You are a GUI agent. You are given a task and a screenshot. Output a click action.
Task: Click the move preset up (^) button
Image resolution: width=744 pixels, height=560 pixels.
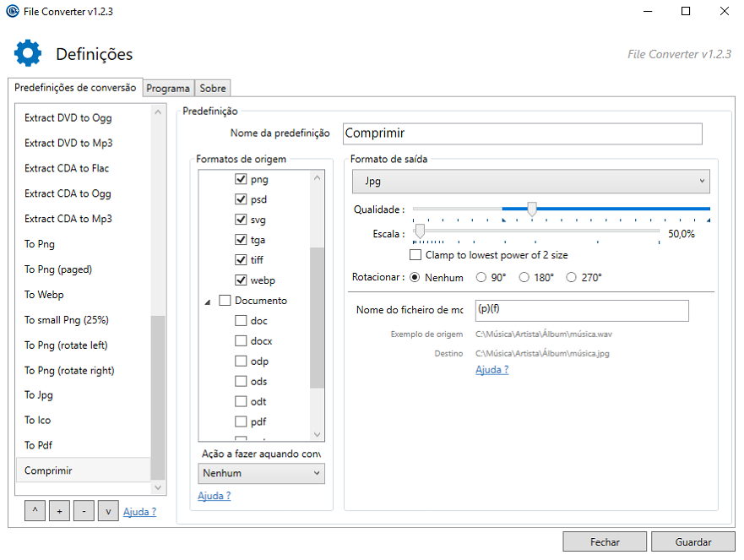[35, 511]
